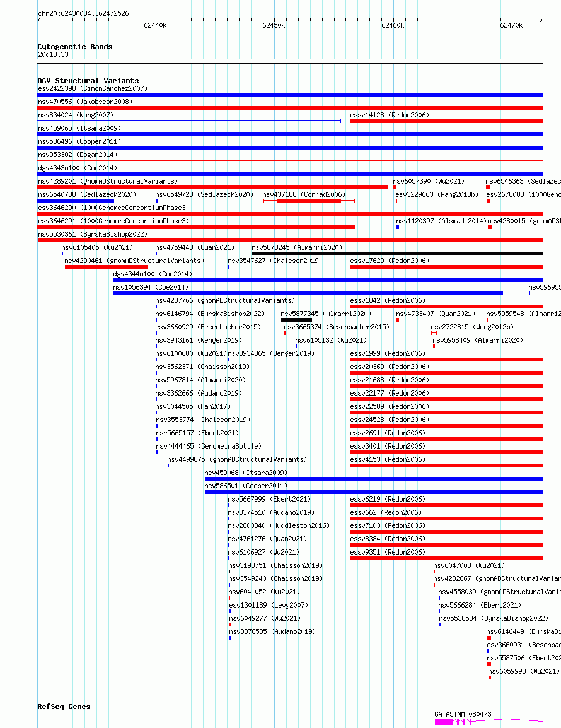Click the esv2422398 (SimonSanchez2007) variant label

click(x=93, y=88)
